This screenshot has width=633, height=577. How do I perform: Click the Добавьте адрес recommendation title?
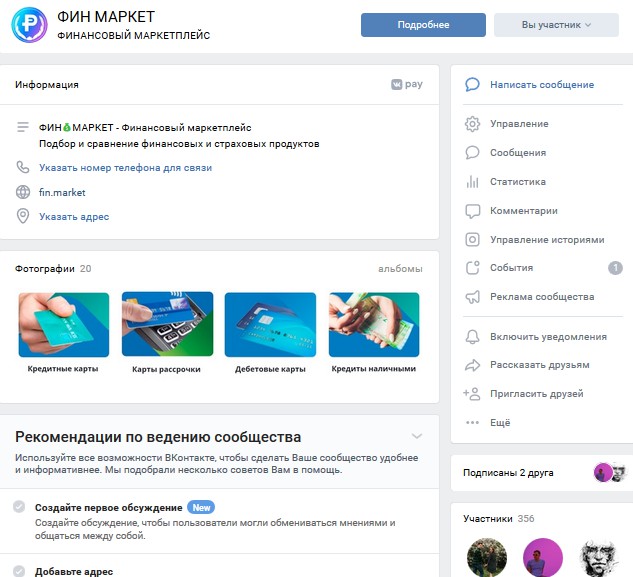(x=74, y=571)
